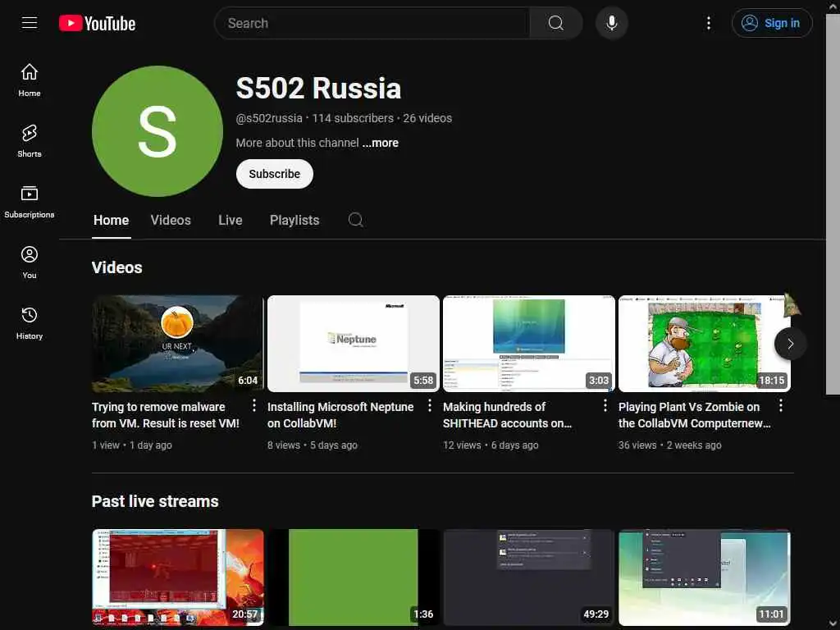Image resolution: width=840 pixels, height=630 pixels.
Task: Click the Search input field
Action: tap(372, 23)
